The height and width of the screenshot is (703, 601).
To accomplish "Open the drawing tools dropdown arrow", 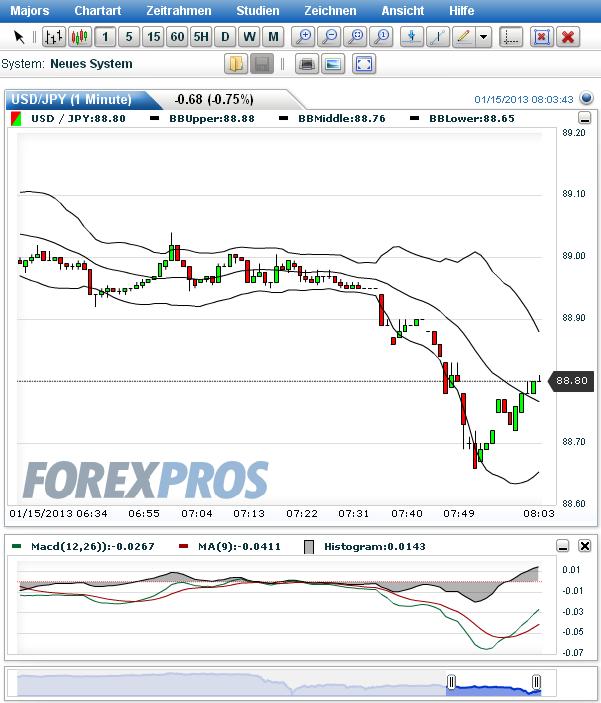I will pyautogui.click(x=483, y=37).
